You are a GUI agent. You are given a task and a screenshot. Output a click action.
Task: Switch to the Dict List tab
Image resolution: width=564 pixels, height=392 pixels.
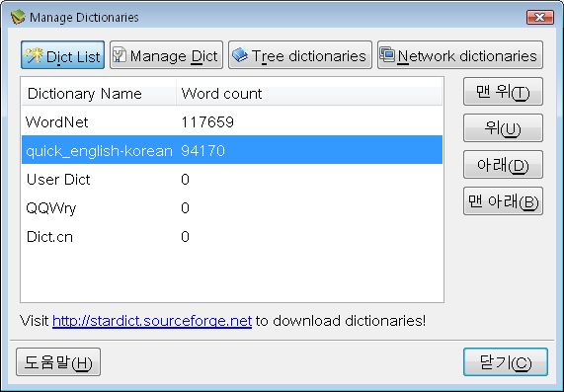(62, 55)
